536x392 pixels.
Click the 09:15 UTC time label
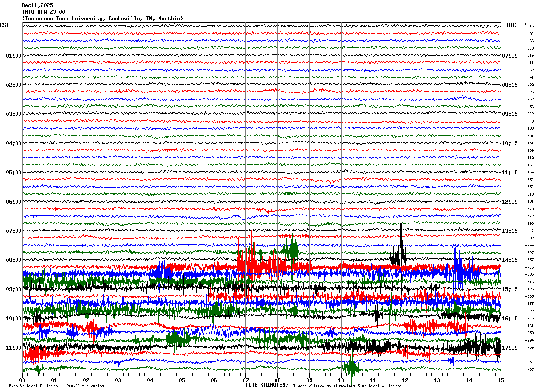pos(510,114)
